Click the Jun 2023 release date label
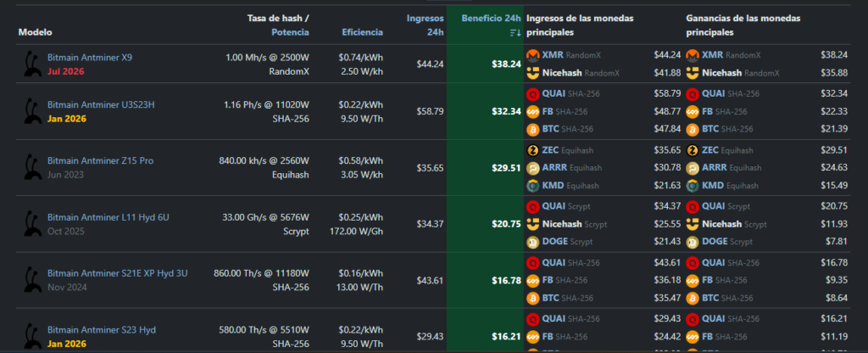The width and height of the screenshot is (868, 353). [65, 175]
